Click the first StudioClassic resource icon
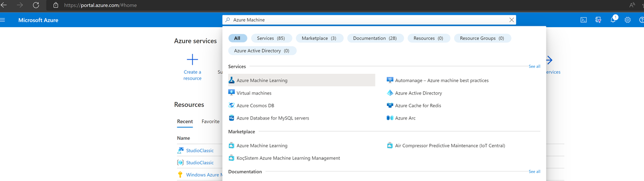This screenshot has width=644, height=181. [x=180, y=150]
